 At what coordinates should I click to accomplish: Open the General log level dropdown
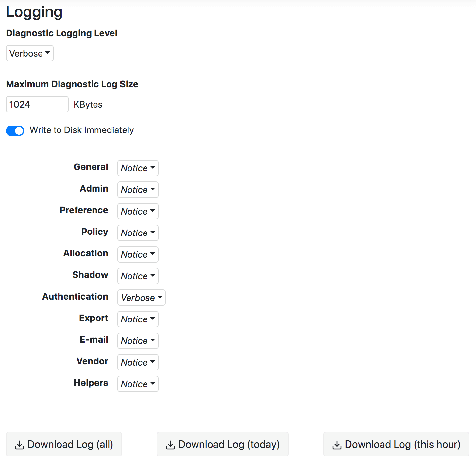pos(138,168)
